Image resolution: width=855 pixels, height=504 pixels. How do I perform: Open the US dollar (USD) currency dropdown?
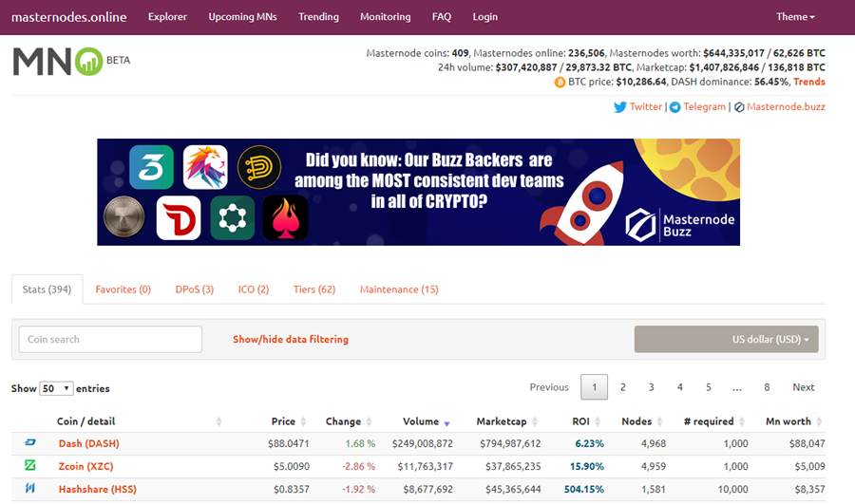[x=727, y=339]
